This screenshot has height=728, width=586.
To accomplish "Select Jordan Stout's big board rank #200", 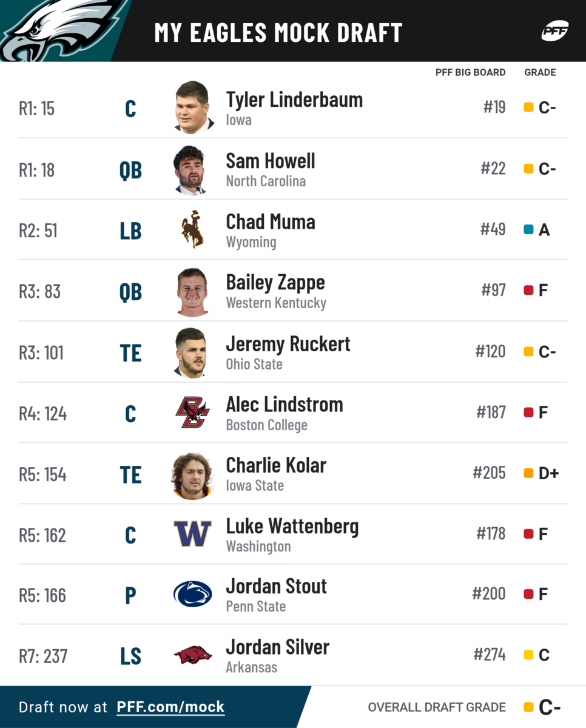I will coord(489,594).
